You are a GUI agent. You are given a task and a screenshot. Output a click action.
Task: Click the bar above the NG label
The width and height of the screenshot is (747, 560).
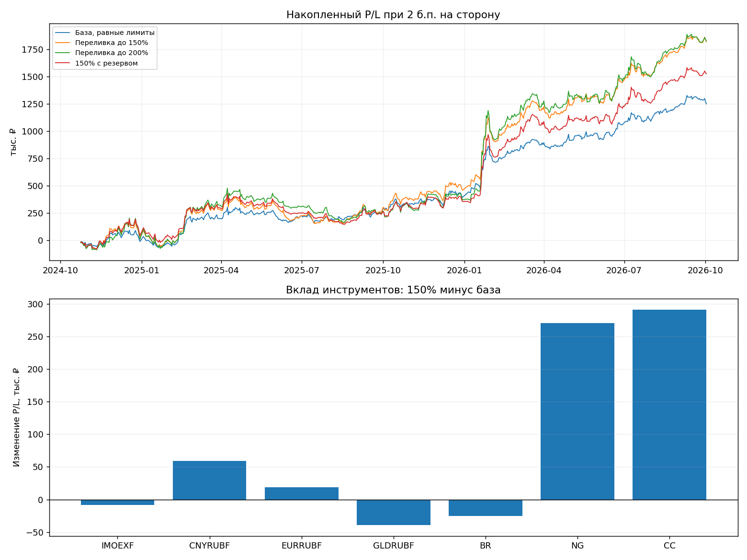pos(577,412)
